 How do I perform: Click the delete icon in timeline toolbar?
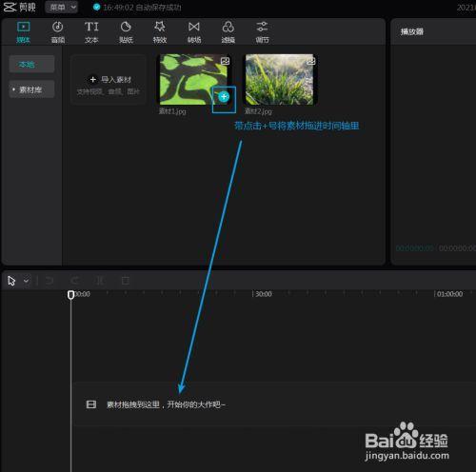point(126,281)
